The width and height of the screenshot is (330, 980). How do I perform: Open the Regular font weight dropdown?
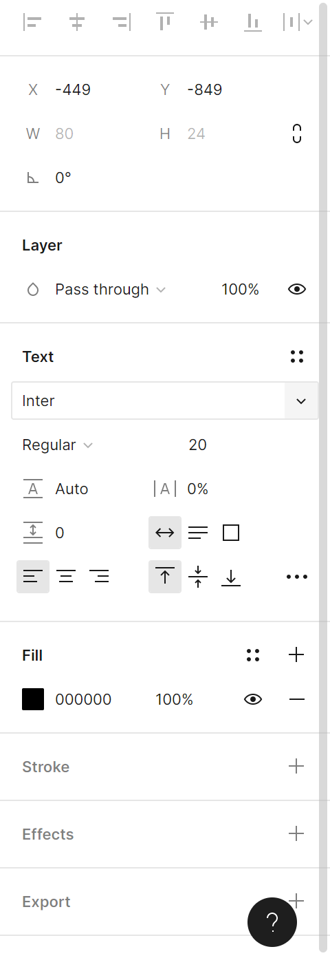pos(58,445)
